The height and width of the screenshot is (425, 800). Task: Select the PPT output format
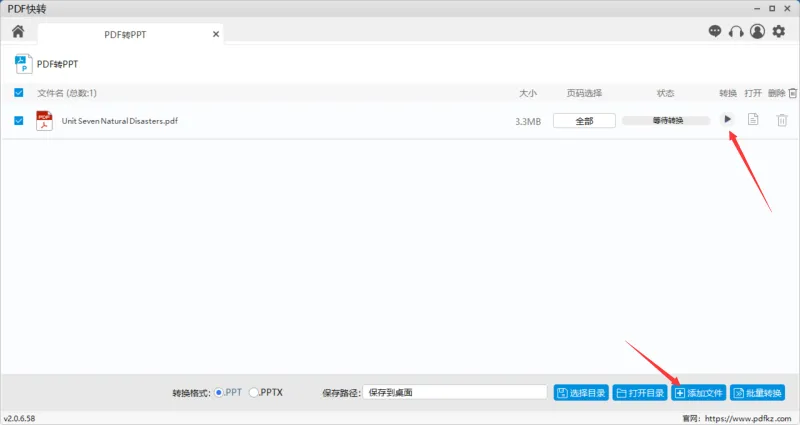point(219,392)
